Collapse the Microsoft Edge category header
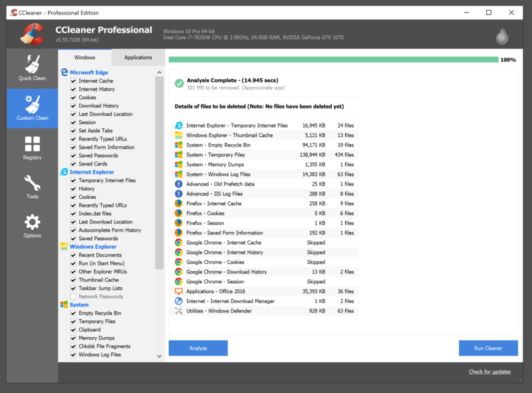Screen dimensions: 532x393 tap(88, 72)
